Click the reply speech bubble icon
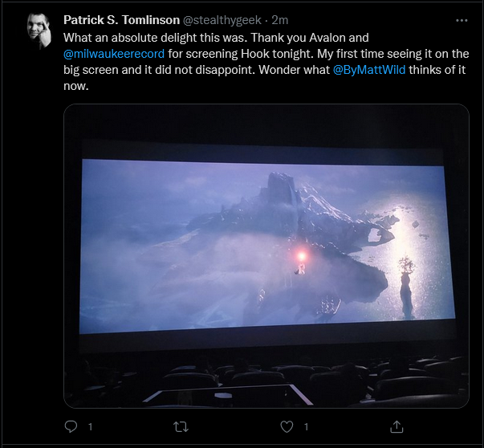 pos(71,426)
